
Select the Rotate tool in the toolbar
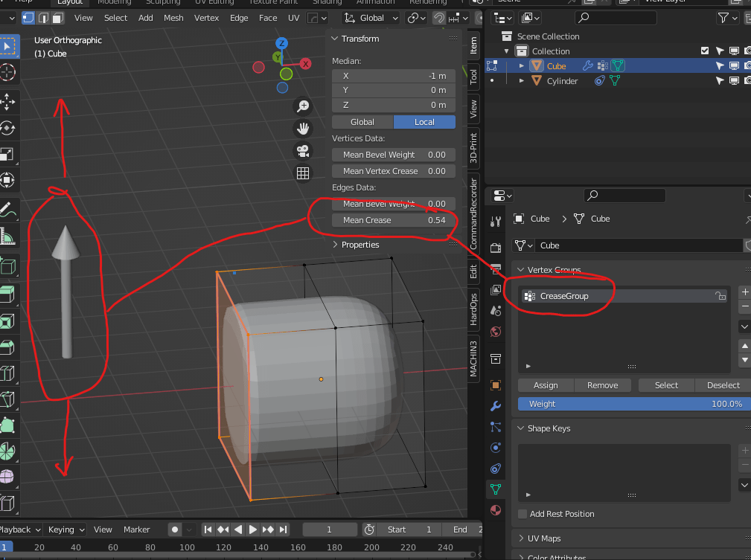pos(10,128)
